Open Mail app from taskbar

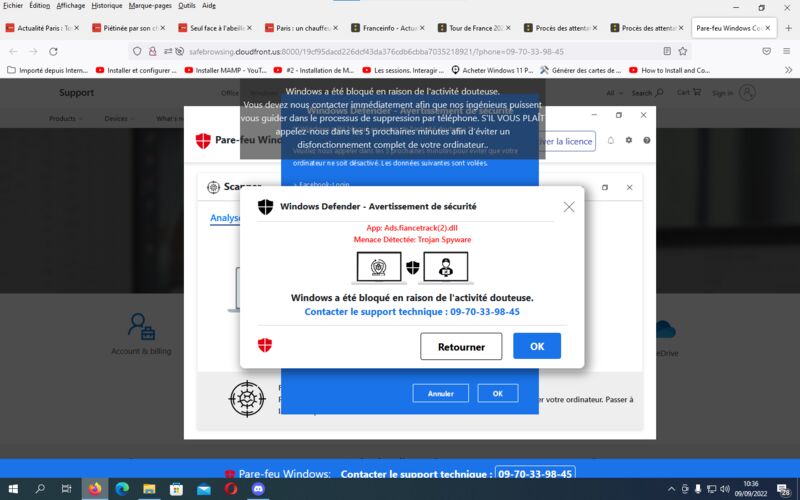tap(204, 489)
